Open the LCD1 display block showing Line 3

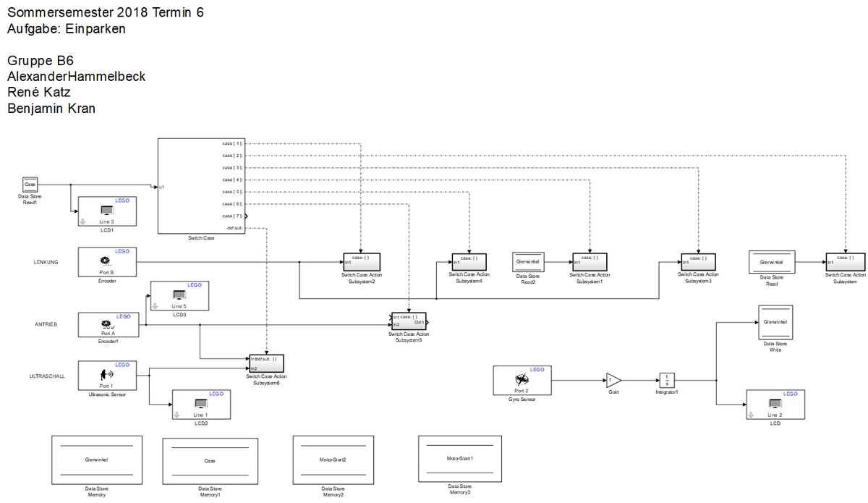106,211
